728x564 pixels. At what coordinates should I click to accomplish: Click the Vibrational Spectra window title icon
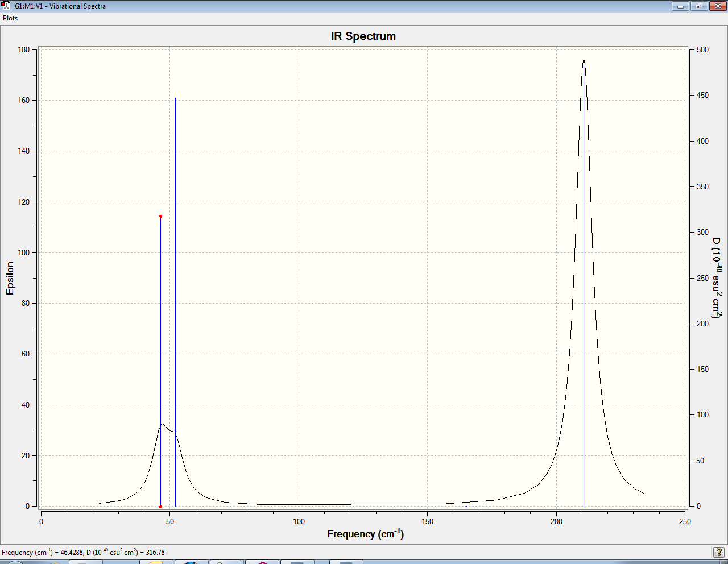click(6, 6)
